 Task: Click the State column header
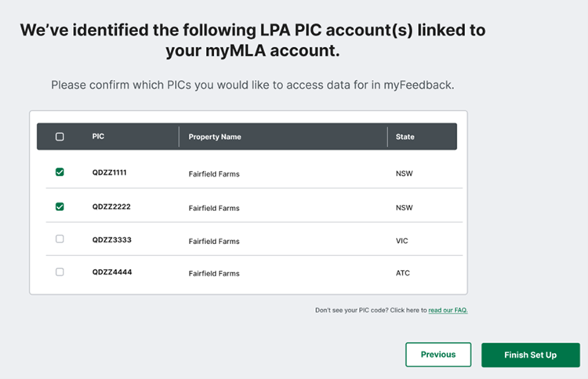pyautogui.click(x=405, y=137)
